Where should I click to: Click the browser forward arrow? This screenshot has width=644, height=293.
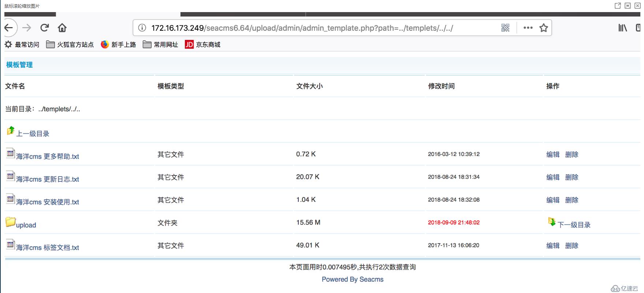tap(27, 28)
